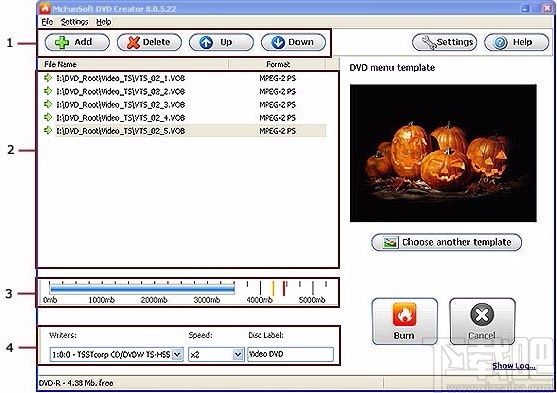
Task: Click green arrow icon beside VTS_02_4.VOB
Action: pos(48,117)
